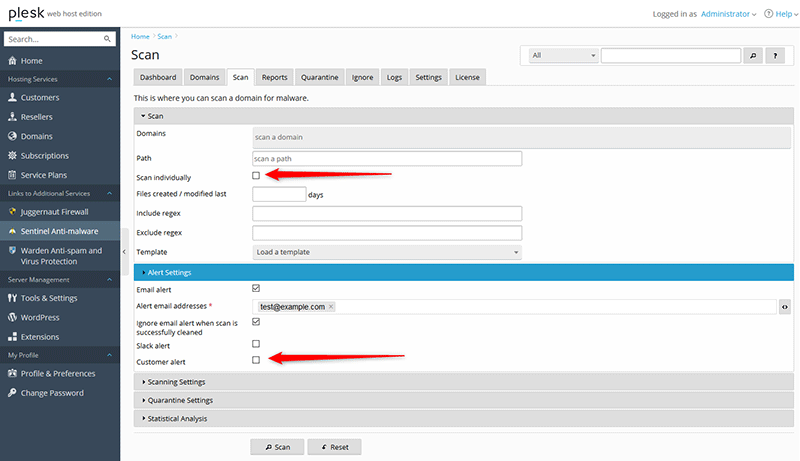This screenshot has height=461, width=800.
Task: Uncheck Ignore email alert when cleaned checkbox
Action: coord(256,322)
